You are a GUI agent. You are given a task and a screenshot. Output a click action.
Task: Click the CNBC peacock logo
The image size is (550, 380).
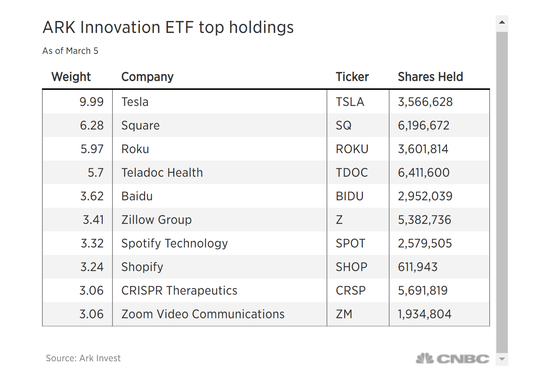pos(452,359)
